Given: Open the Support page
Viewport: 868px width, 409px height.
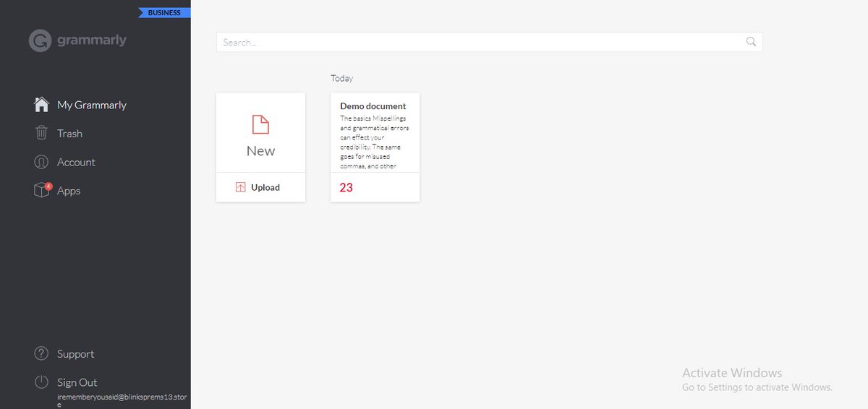Looking at the screenshot, I should pos(76,354).
